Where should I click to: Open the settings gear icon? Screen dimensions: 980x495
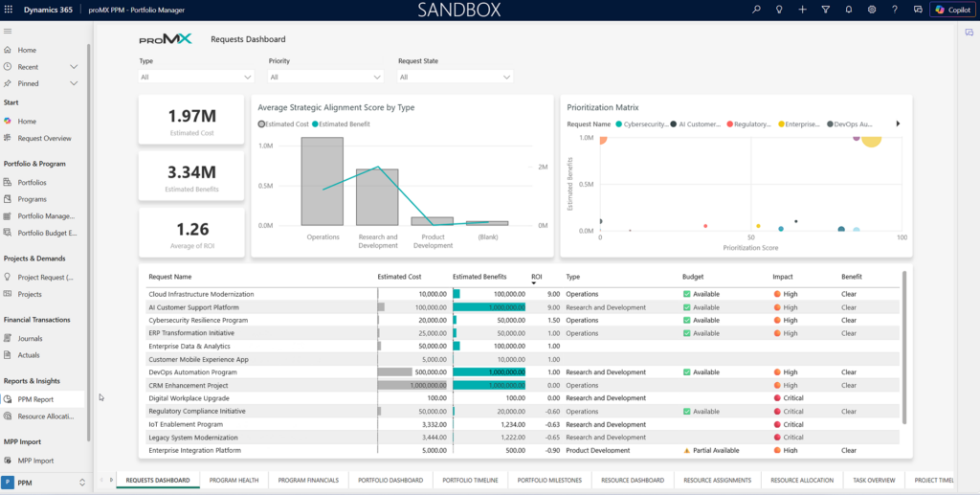click(872, 10)
